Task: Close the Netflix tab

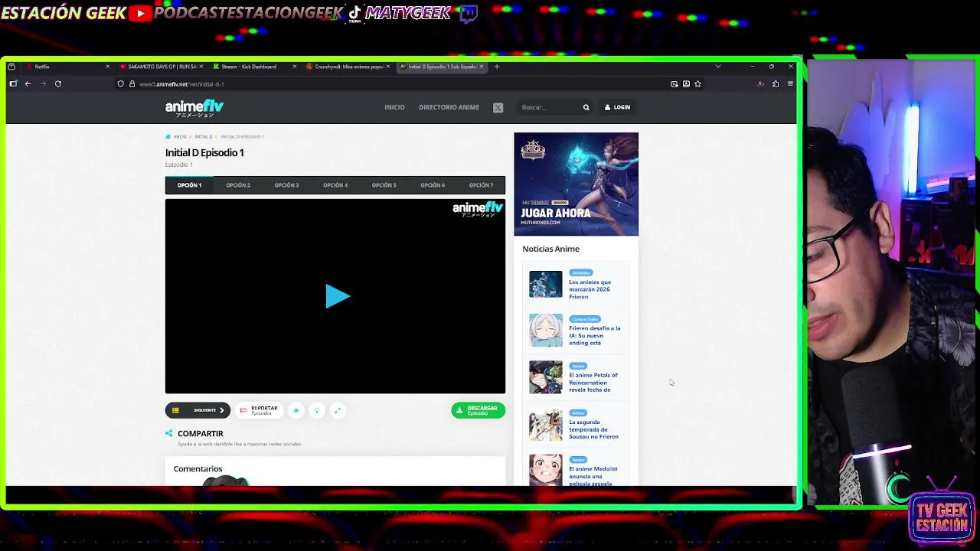Action: point(107,67)
